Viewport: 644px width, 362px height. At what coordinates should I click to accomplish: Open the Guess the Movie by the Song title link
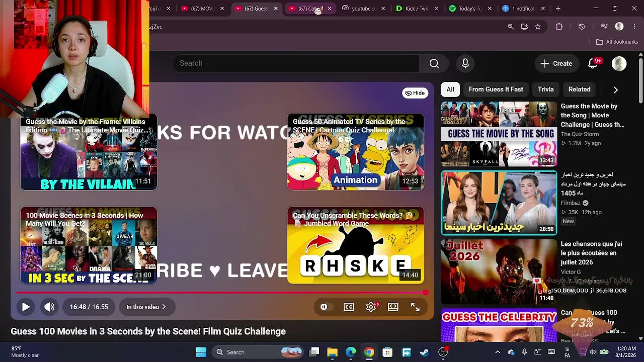pos(593,116)
